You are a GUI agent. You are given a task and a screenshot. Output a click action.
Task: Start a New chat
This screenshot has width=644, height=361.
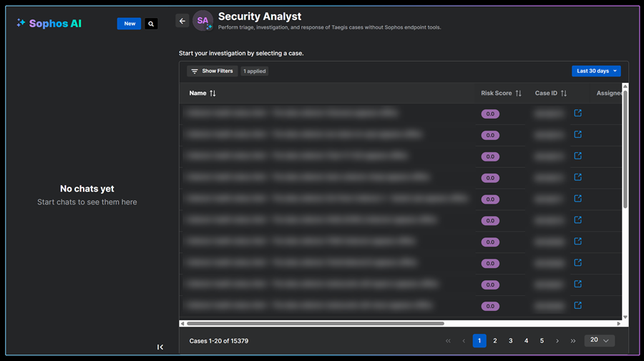tap(130, 24)
